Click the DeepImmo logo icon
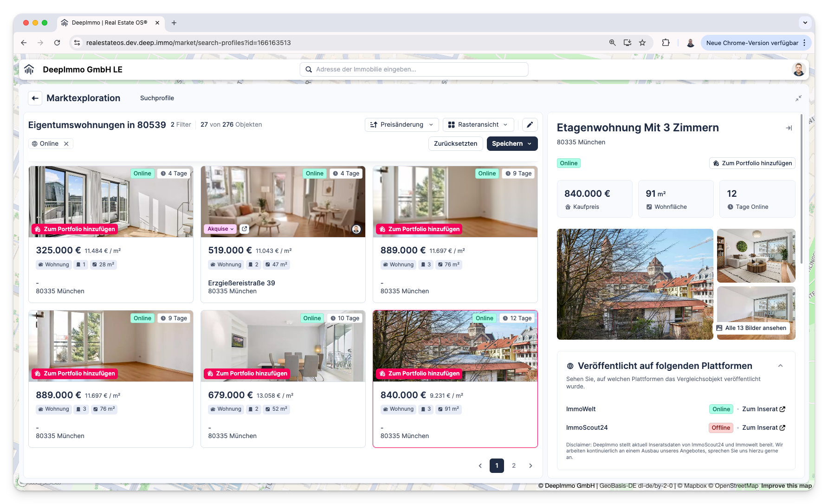 (x=29, y=70)
